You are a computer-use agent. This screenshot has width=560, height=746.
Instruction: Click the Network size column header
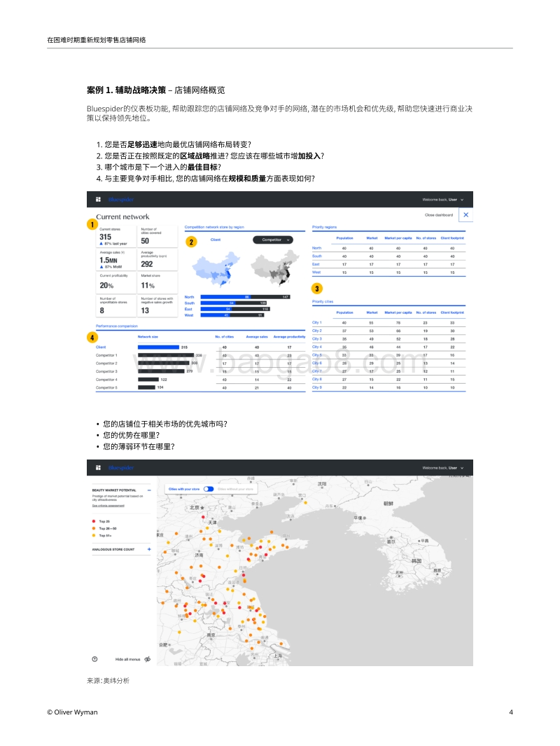[x=148, y=336]
